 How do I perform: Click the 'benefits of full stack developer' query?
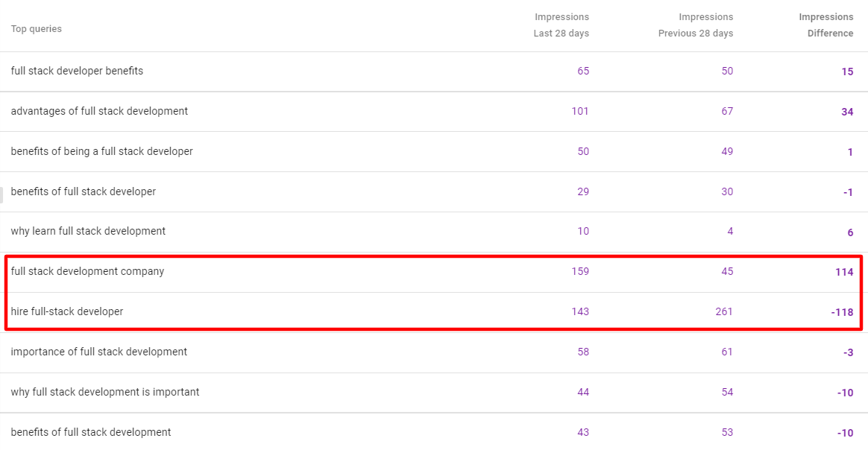pyautogui.click(x=84, y=192)
